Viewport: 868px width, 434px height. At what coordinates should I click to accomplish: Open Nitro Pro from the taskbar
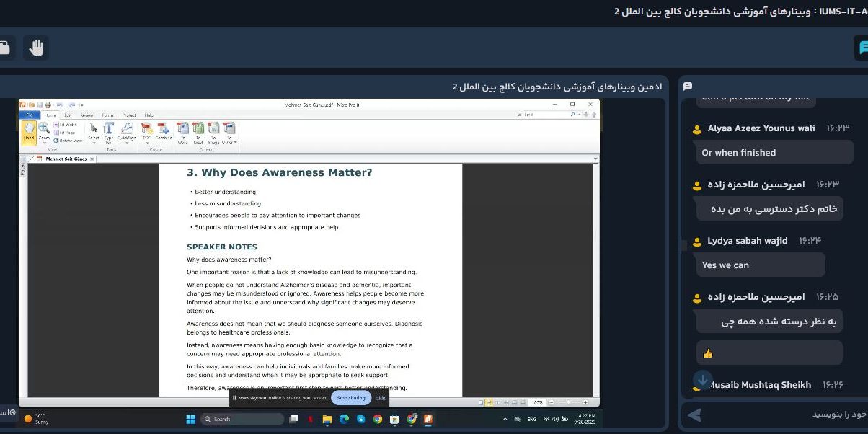click(x=428, y=419)
